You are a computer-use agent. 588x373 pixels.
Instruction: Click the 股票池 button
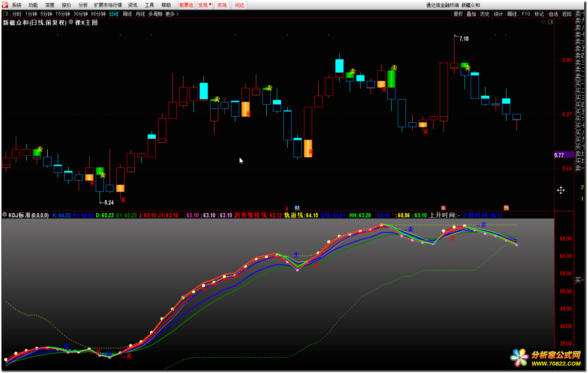click(x=186, y=5)
